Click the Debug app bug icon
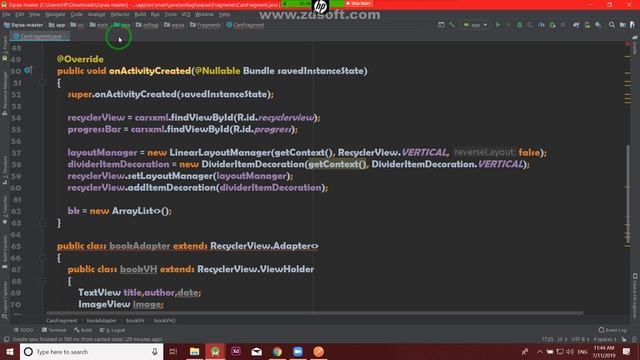 click(519, 25)
